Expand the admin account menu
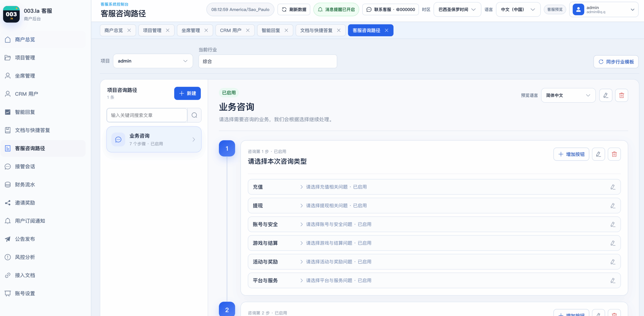The width and height of the screenshot is (644, 316). coord(604,10)
